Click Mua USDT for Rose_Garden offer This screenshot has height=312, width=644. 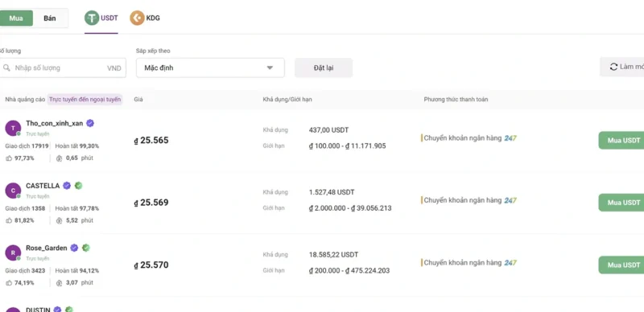(x=621, y=265)
